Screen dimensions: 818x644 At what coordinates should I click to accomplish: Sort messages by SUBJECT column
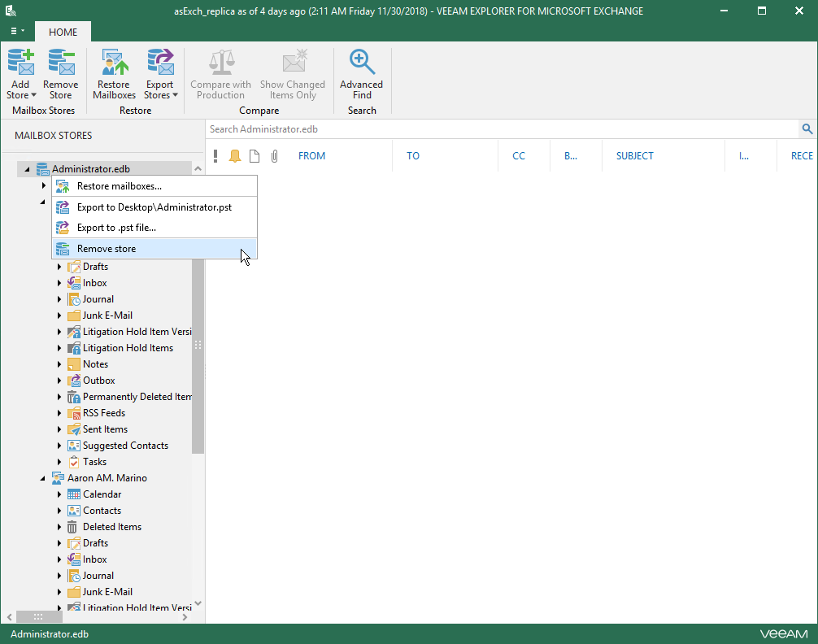635,155
